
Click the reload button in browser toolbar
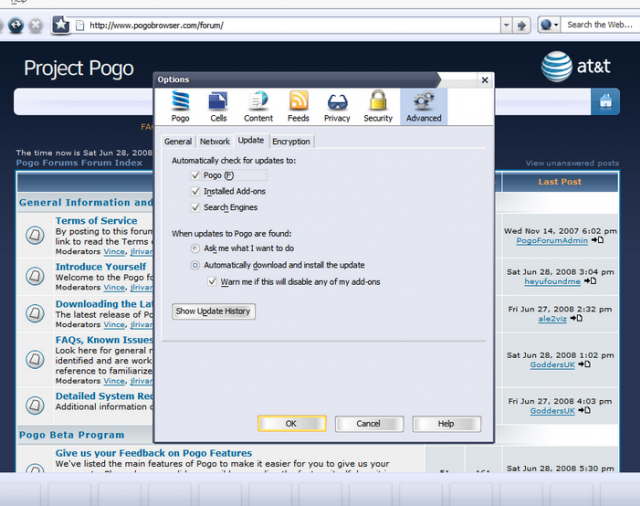pyautogui.click(x=16, y=25)
